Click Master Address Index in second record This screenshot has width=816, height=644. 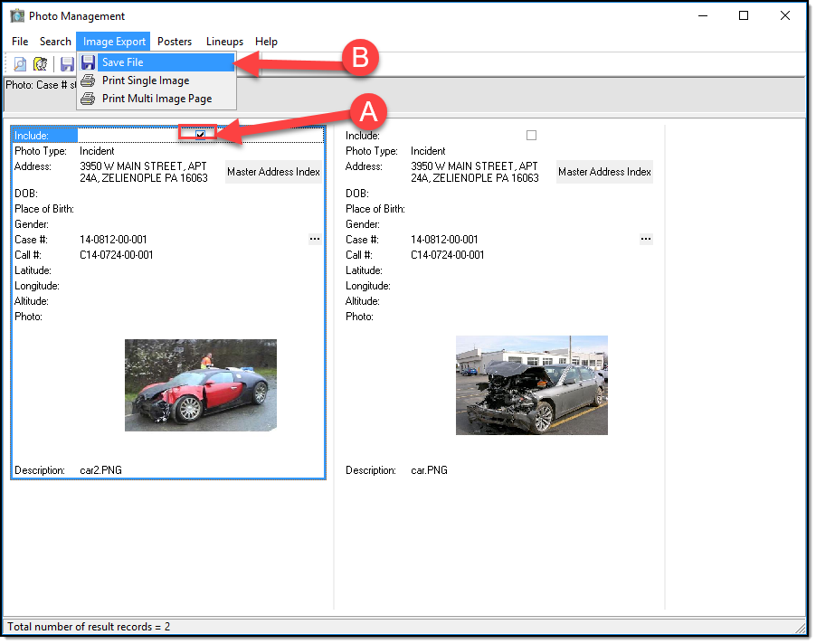604,172
